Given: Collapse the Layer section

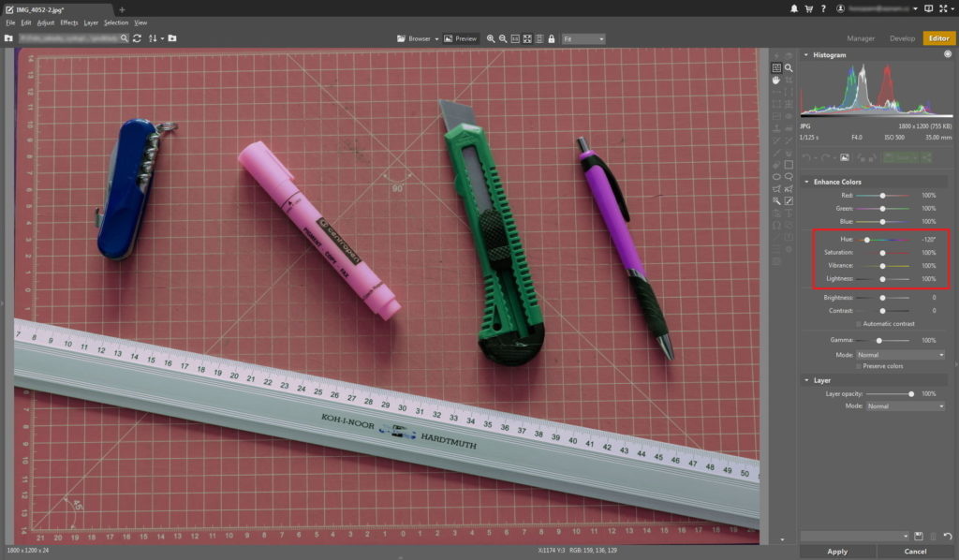Looking at the screenshot, I should (x=806, y=380).
